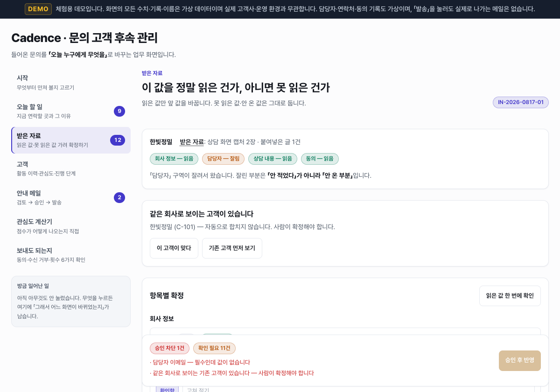Click the 12 badge on 받은 자료
The height and width of the screenshot is (392, 560).
[118, 140]
